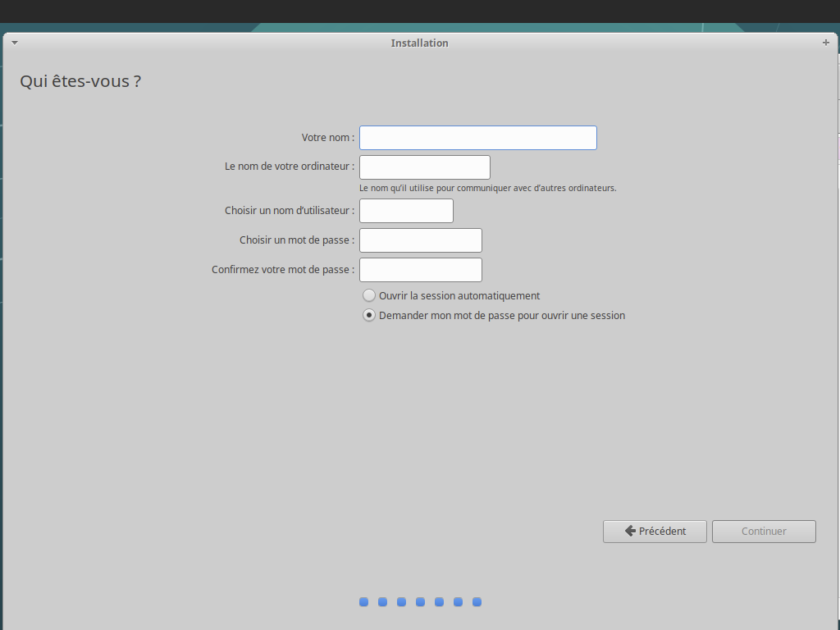Click the 'Qui êtes-vous ?' heading
The image size is (840, 630).
click(x=80, y=81)
